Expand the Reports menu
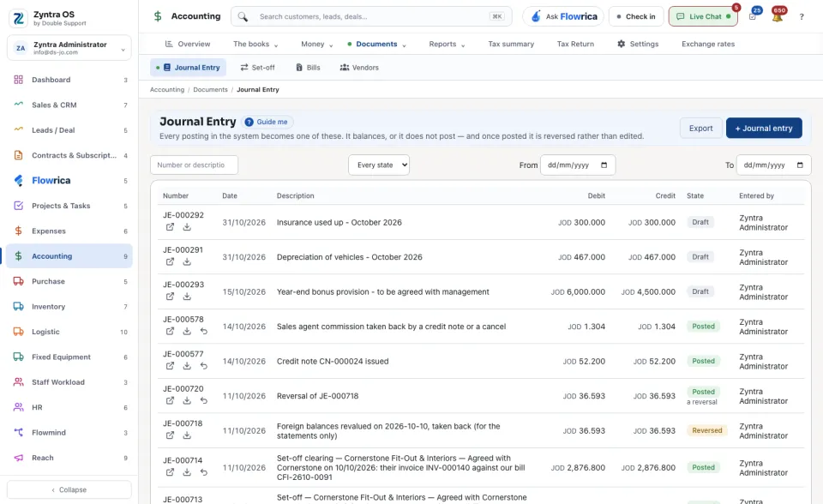823x504 pixels. (448, 44)
